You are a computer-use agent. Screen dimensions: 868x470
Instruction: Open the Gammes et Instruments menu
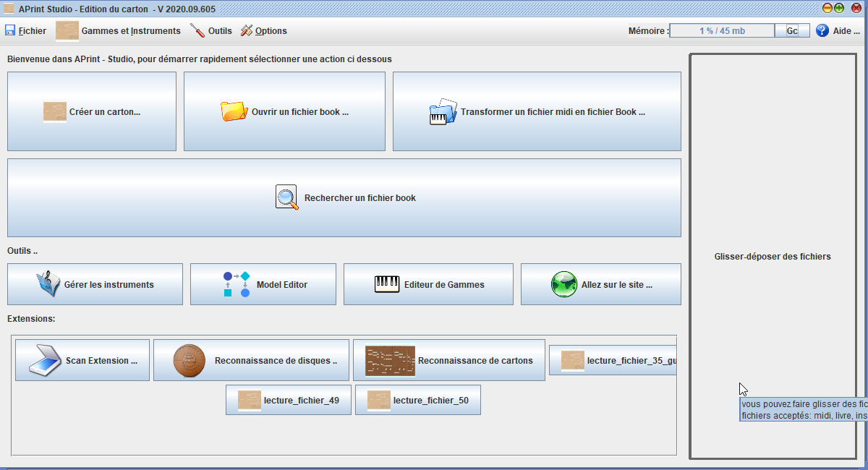pos(119,31)
